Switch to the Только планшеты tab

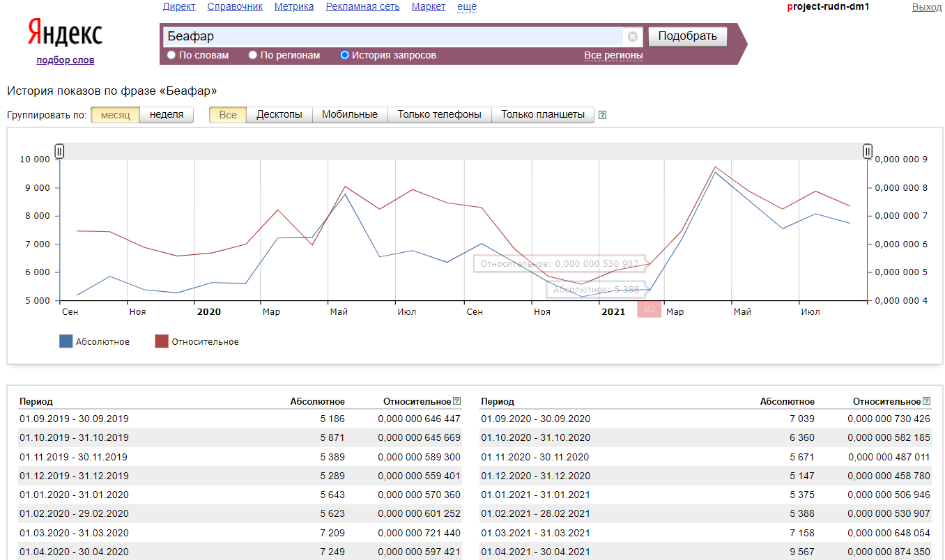[x=543, y=115]
